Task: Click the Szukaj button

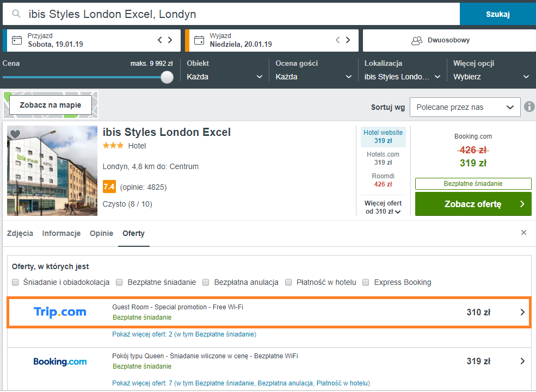Action: [498, 14]
